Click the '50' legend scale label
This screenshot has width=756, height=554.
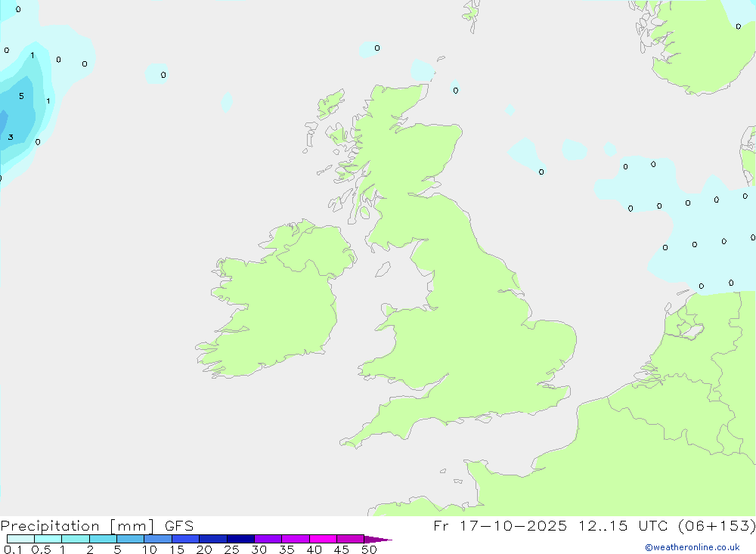pos(370,549)
